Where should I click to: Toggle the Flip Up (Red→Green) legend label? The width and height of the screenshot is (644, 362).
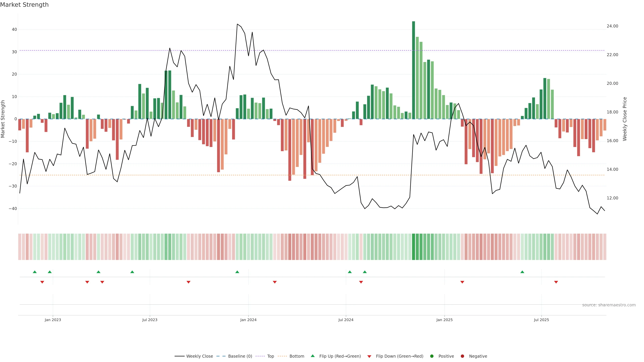click(x=340, y=356)
